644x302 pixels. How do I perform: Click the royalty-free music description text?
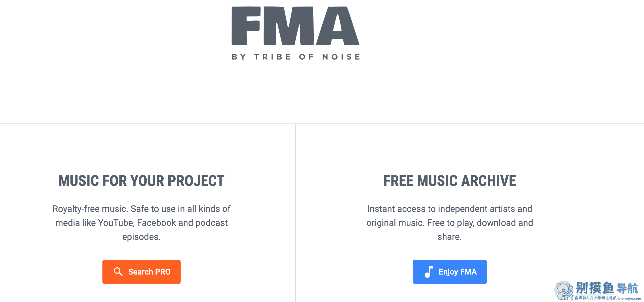click(x=141, y=223)
